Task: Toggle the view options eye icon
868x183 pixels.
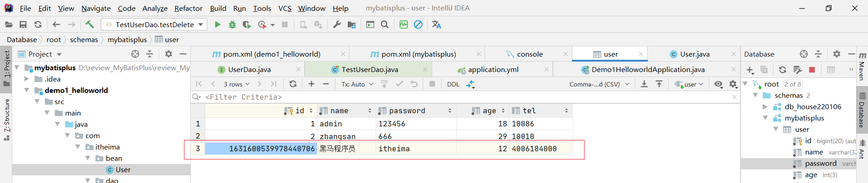Action: pos(718,84)
